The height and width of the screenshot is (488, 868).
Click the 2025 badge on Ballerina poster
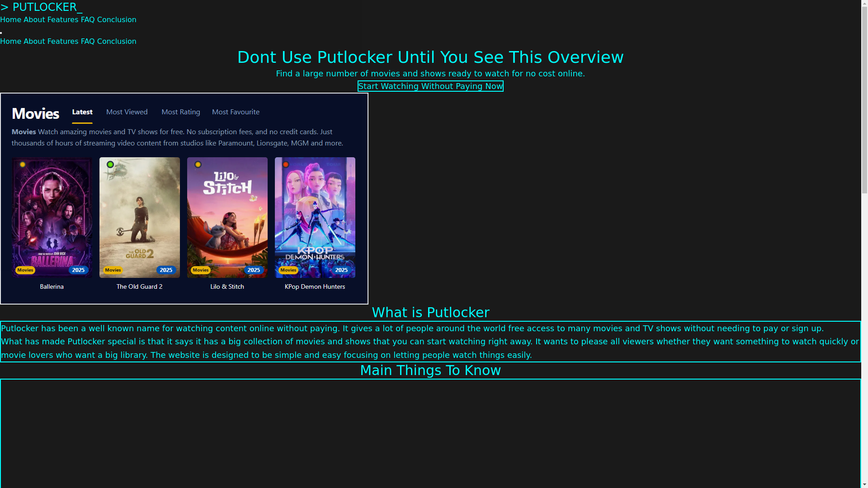(79, 270)
